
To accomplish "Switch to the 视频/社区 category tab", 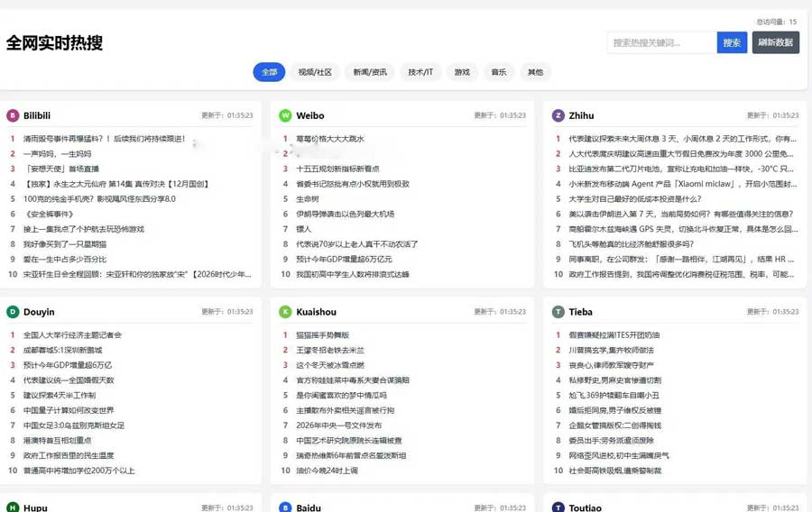I will pyautogui.click(x=315, y=72).
